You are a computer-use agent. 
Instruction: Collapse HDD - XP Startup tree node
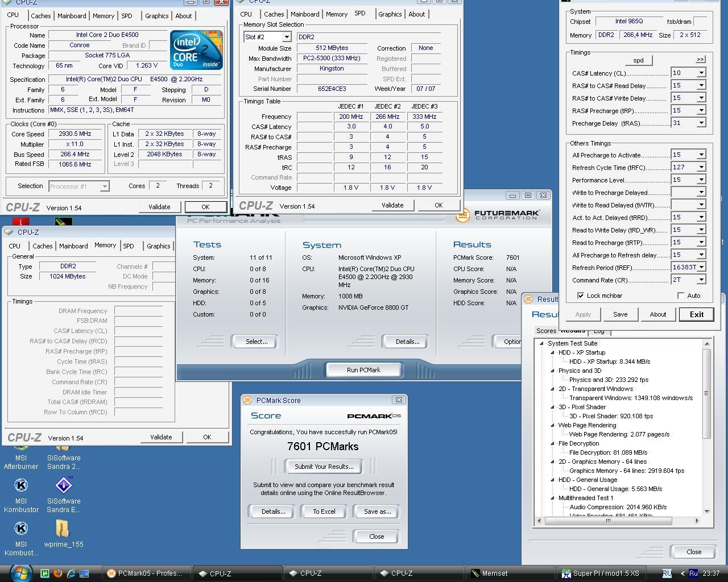[552, 352]
